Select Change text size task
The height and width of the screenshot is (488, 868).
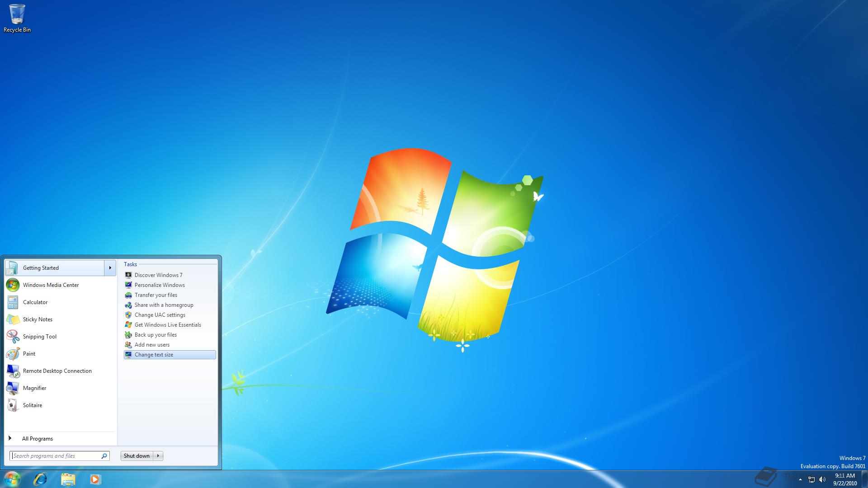click(x=154, y=355)
